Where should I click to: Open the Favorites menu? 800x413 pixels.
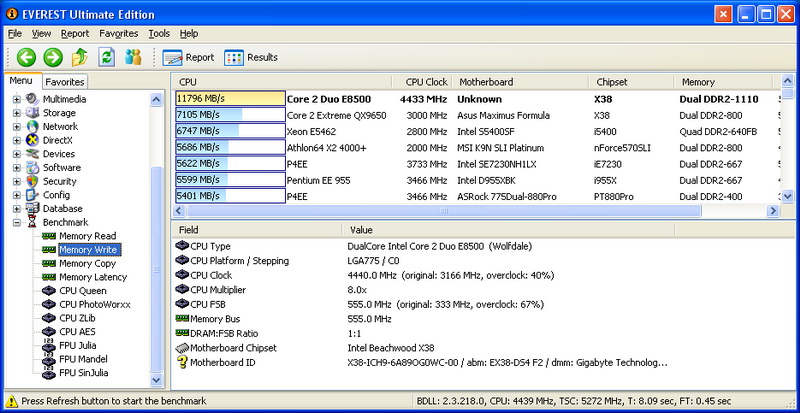(x=118, y=34)
